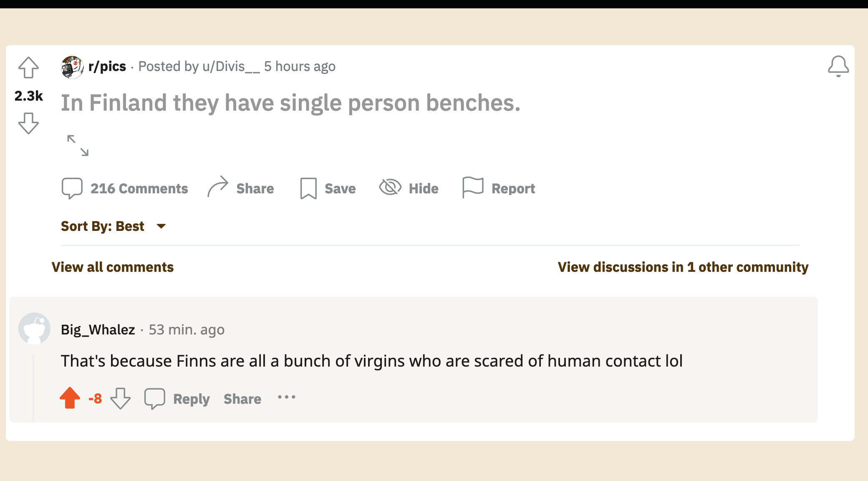Toggle the orange upvote on comment
This screenshot has height=481, width=868.
(70, 398)
